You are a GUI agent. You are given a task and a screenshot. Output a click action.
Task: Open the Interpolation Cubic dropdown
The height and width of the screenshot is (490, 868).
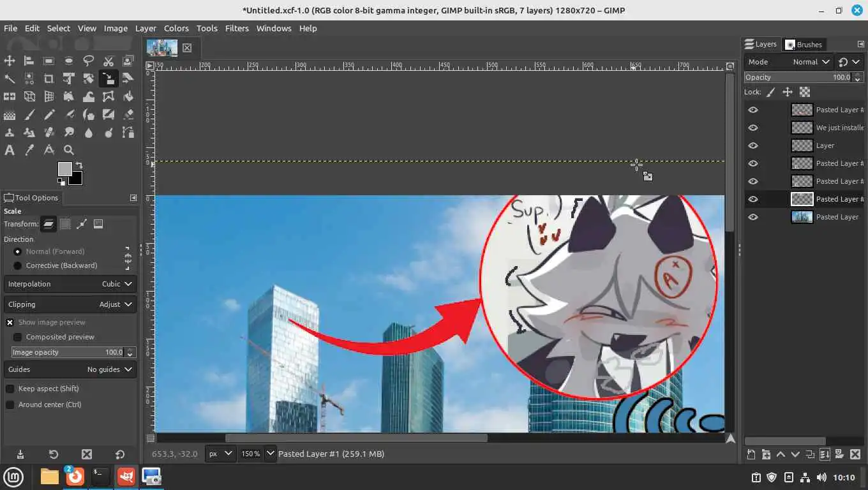tap(70, 284)
